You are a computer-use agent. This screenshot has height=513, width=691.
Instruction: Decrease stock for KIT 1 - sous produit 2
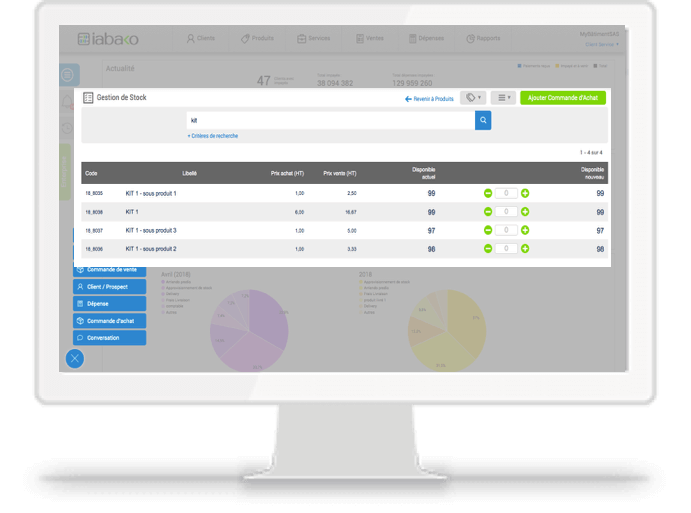(488, 249)
